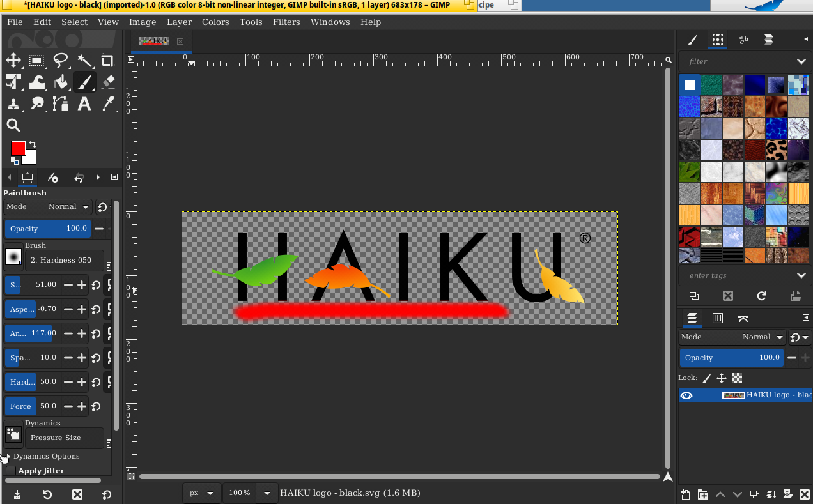Create a new layer group
813x504 pixels.
702,494
